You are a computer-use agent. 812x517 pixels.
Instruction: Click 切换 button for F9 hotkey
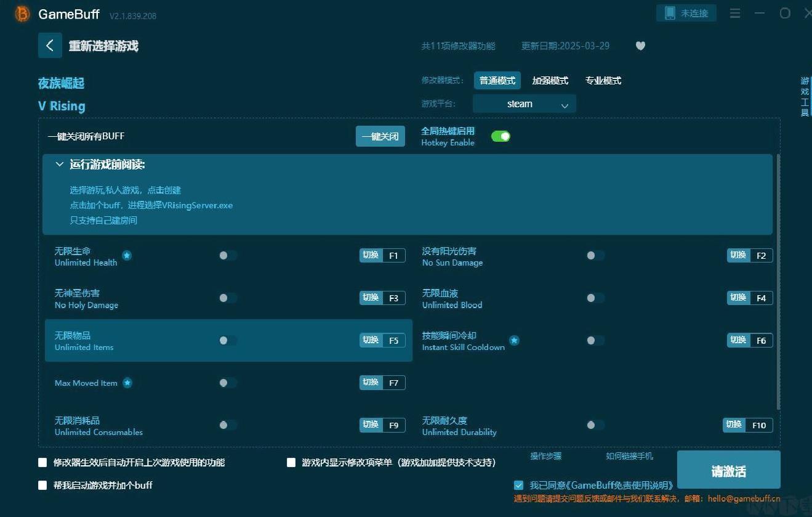(x=371, y=425)
